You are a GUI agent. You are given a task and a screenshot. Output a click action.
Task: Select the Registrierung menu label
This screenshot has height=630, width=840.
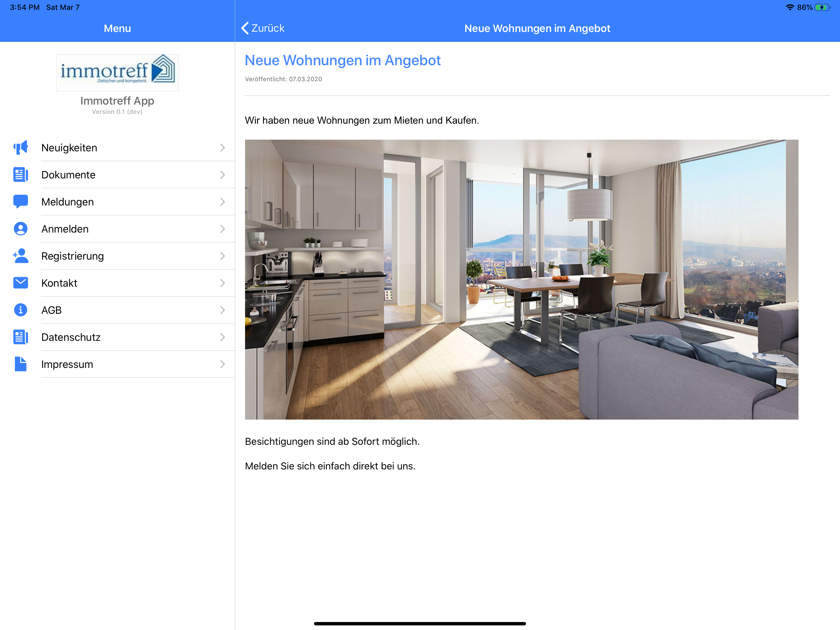(x=73, y=256)
